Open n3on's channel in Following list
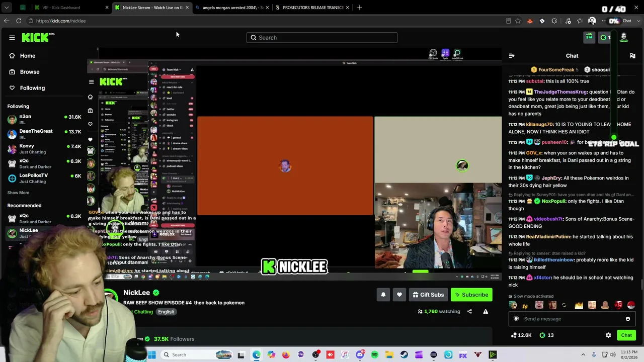 (x=44, y=119)
